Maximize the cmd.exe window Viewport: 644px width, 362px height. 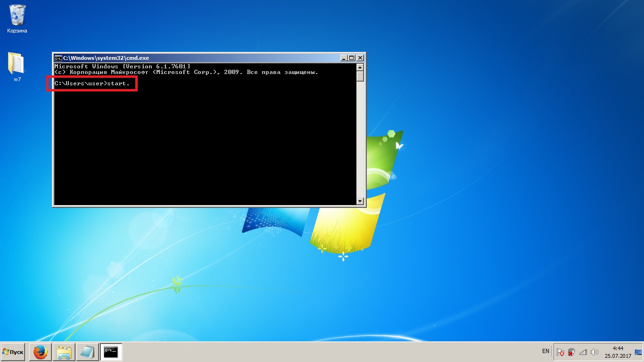(351, 58)
